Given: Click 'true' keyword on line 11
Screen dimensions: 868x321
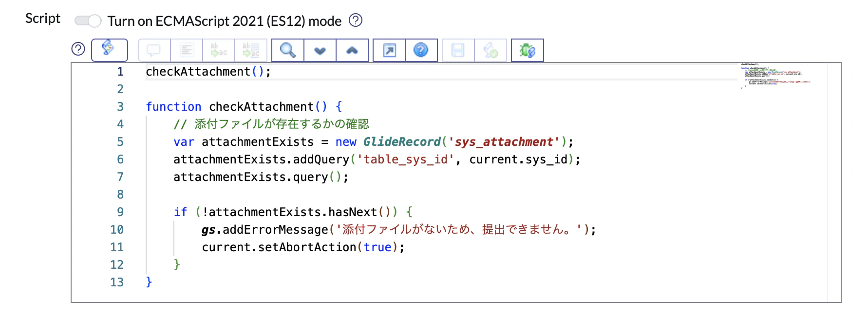Looking at the screenshot, I should point(377,247).
